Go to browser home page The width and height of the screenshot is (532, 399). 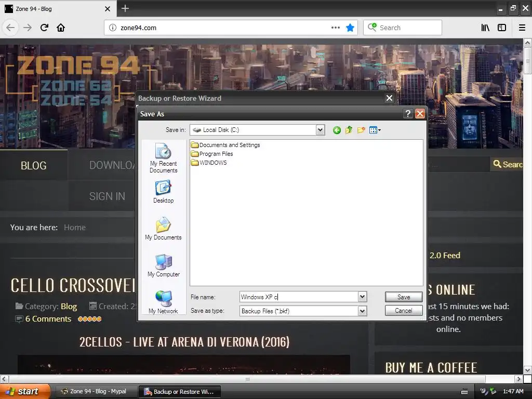(61, 28)
